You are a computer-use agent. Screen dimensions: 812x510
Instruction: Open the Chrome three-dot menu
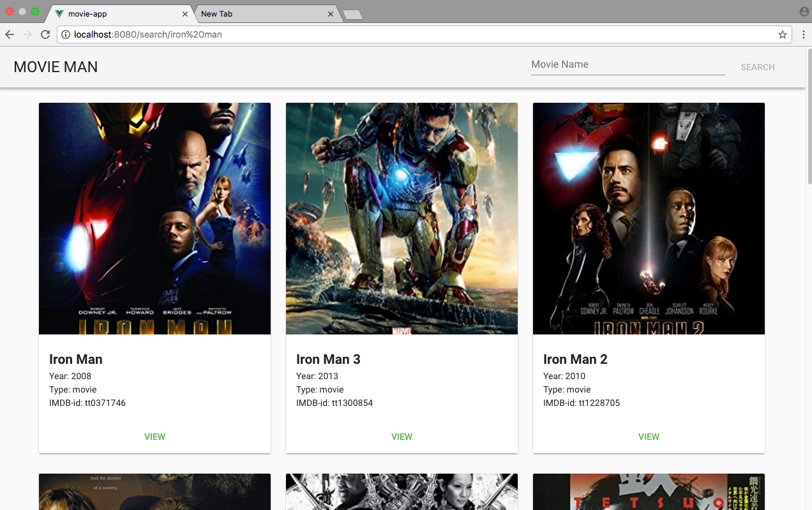coord(804,34)
